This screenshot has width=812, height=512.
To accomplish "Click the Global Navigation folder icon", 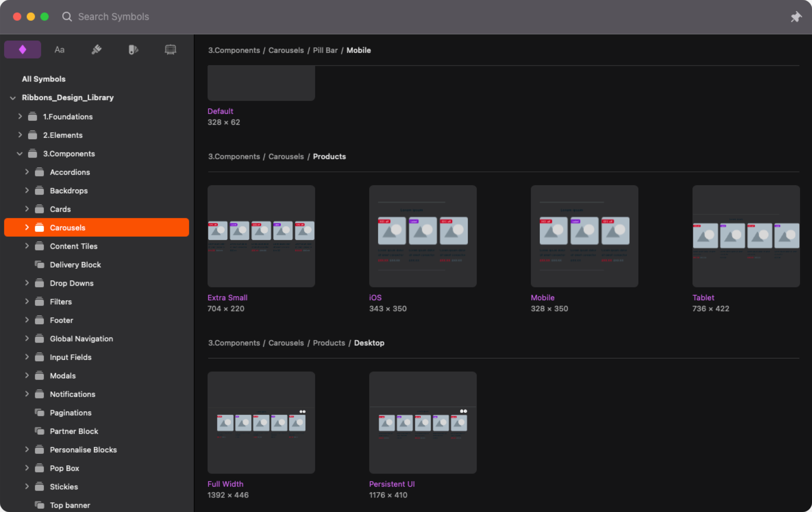I will tap(39, 339).
